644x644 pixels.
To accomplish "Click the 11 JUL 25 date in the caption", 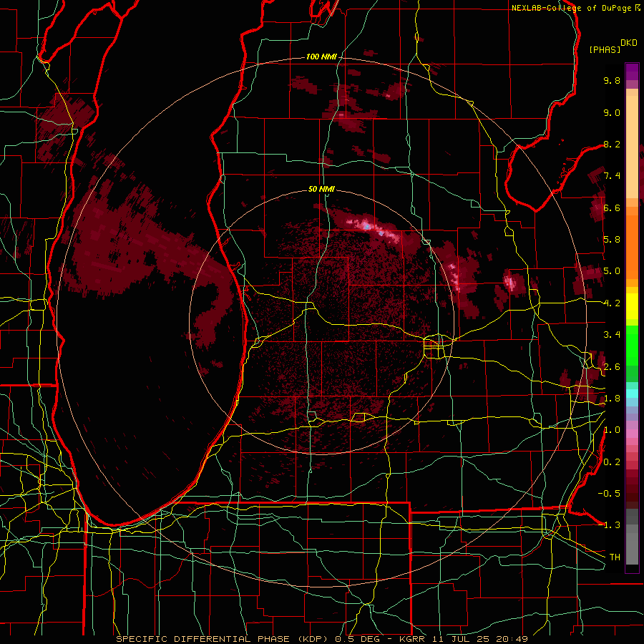I will pyautogui.click(x=460, y=639).
